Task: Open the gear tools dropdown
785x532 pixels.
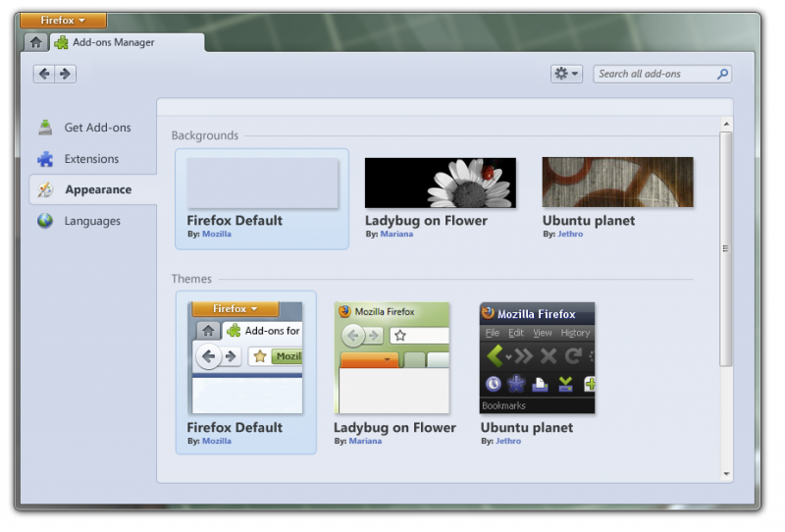Action: 566,75
